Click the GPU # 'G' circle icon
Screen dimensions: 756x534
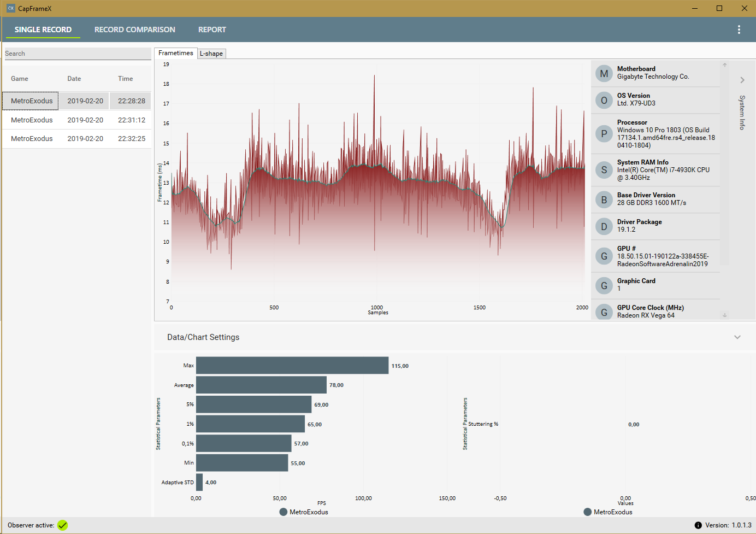tap(604, 256)
